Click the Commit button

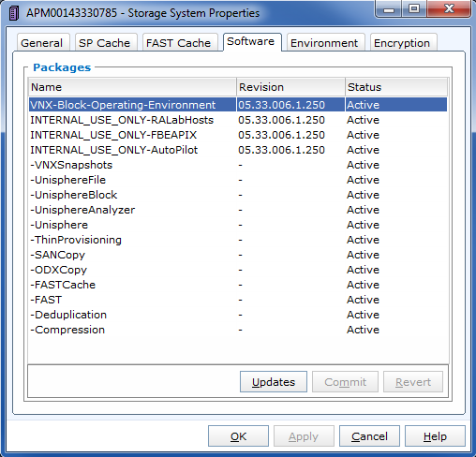pyautogui.click(x=345, y=381)
